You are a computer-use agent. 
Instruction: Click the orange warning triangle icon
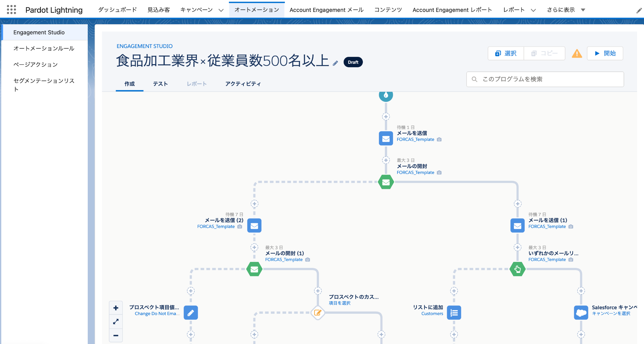(x=577, y=53)
